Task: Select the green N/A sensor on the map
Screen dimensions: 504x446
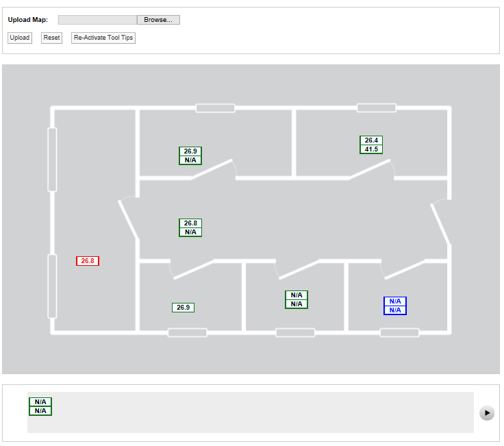Action: [297, 299]
